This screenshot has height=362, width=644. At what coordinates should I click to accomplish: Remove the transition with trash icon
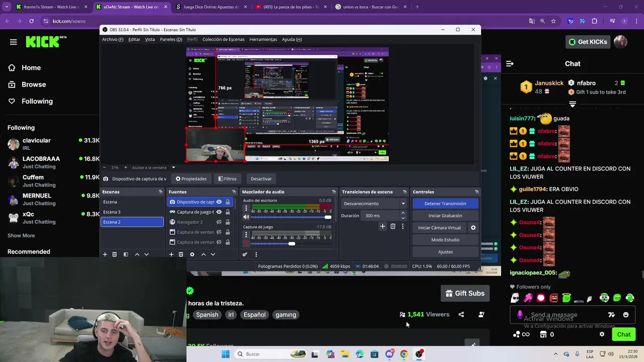pyautogui.click(x=393, y=226)
